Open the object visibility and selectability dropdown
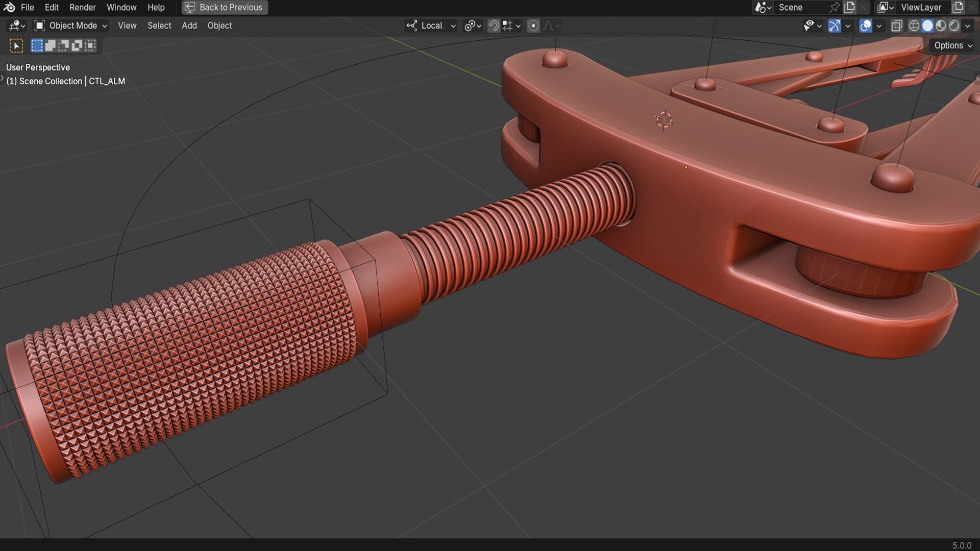 coord(812,26)
